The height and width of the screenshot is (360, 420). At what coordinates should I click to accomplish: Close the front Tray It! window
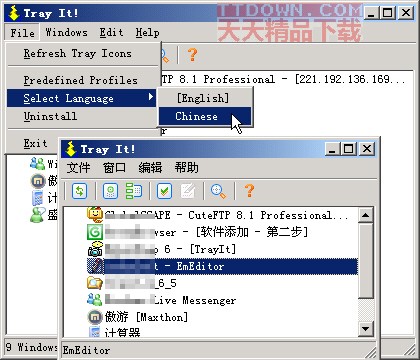[x=367, y=149]
